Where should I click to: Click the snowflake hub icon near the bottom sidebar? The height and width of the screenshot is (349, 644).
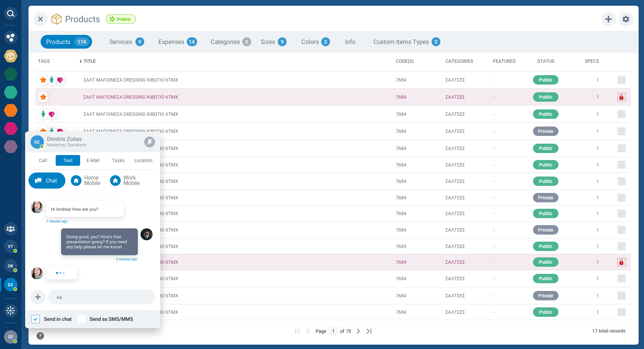tap(10, 311)
